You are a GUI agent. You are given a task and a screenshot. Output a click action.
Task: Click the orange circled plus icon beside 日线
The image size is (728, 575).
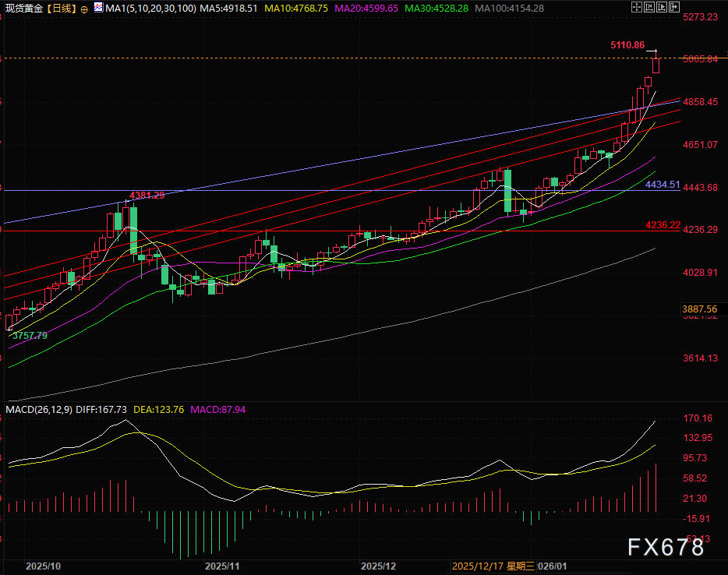84,9
